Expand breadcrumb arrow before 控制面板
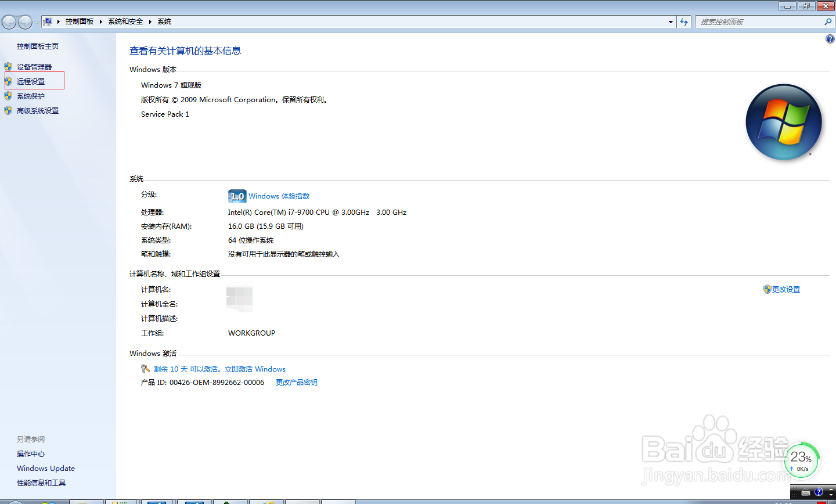 point(59,21)
